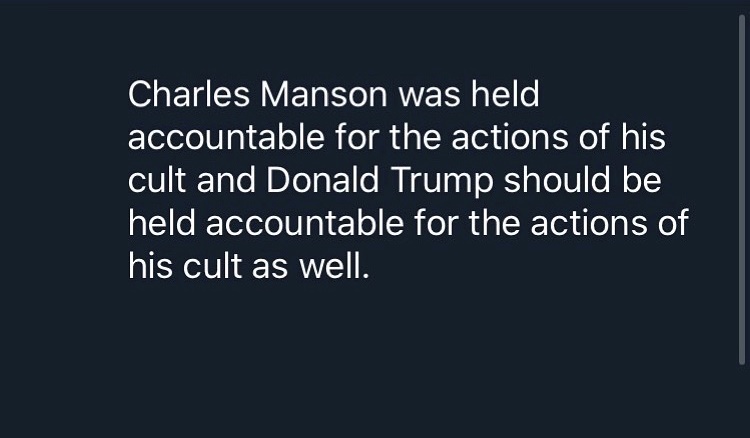Click the scrollbar track below the thumb
Image resolution: width=750 pixels, height=438 pixels.
click(742, 402)
